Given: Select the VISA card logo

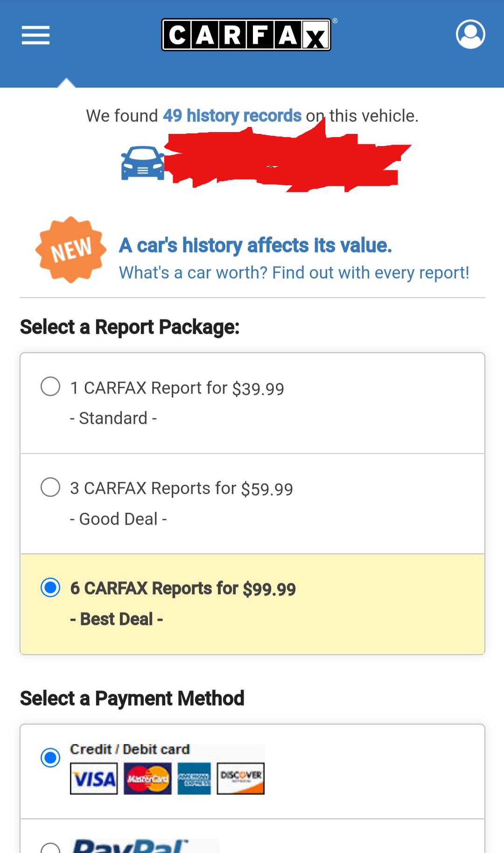Looking at the screenshot, I should 93,777.
